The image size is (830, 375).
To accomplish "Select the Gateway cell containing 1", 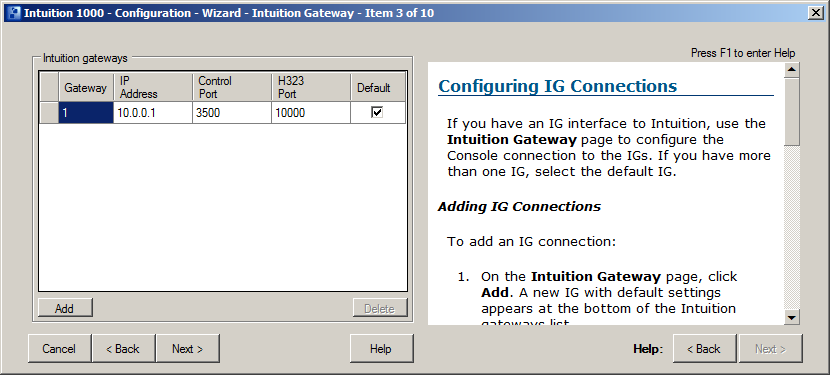I will point(86,113).
